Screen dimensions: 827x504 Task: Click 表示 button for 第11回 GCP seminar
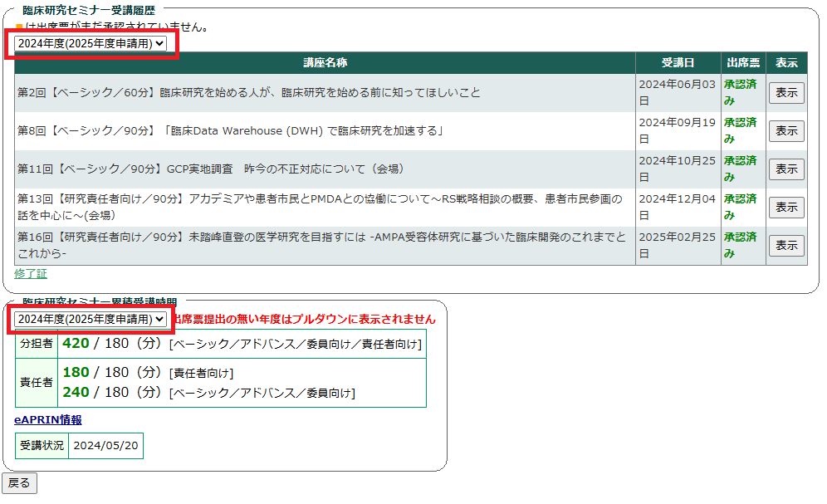point(785,169)
